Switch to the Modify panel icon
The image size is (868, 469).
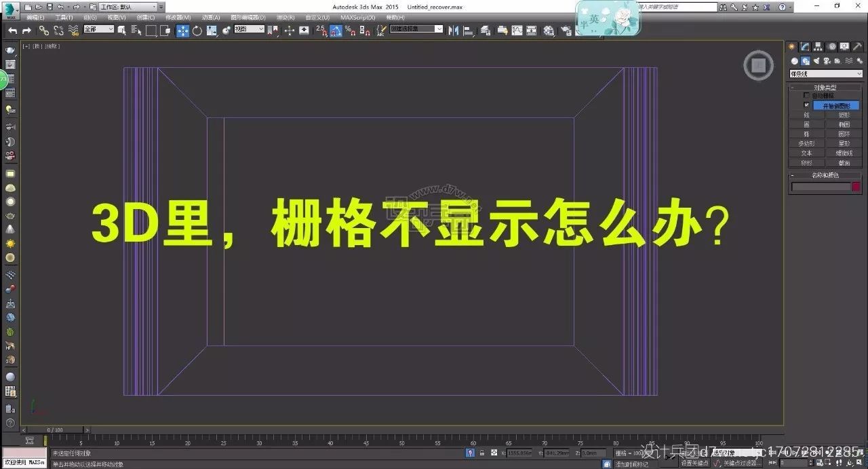[805, 46]
